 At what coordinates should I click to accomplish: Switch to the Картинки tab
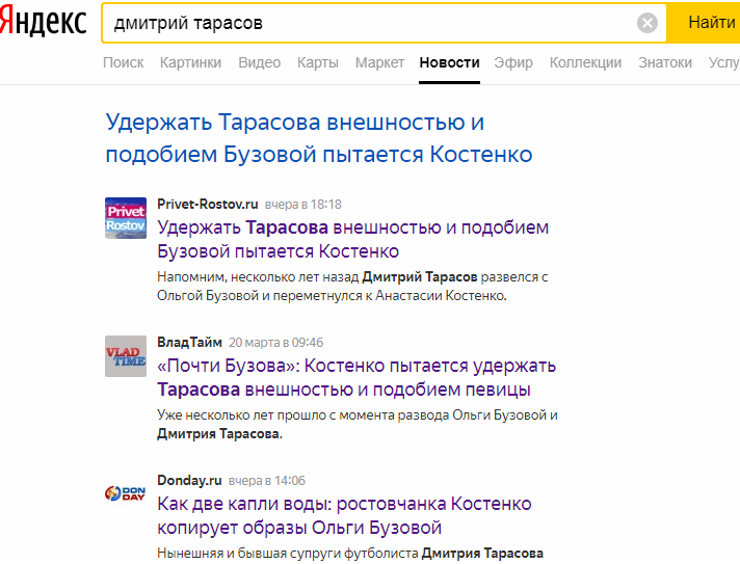191,62
